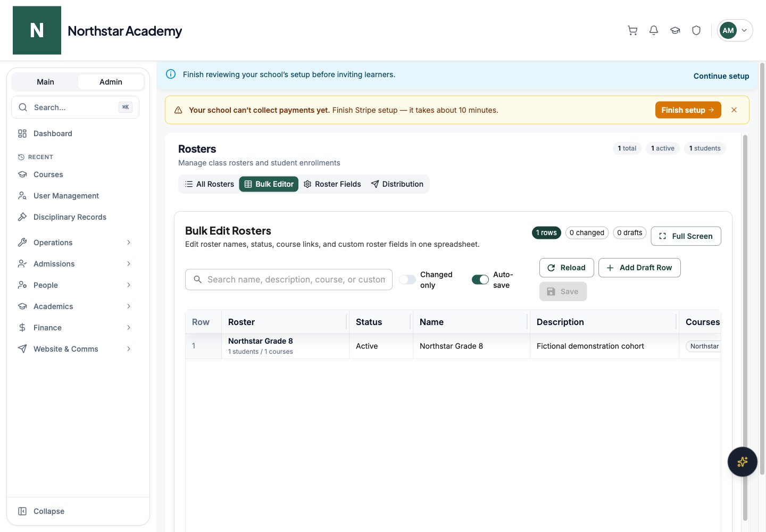Click the shield icon in header
The width and height of the screenshot is (766, 532).
696,30
